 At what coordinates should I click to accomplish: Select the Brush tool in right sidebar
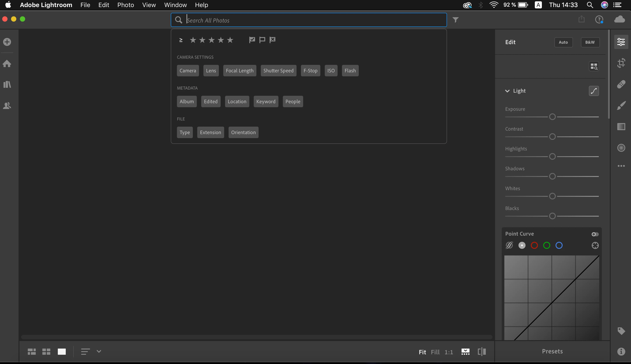(x=621, y=105)
